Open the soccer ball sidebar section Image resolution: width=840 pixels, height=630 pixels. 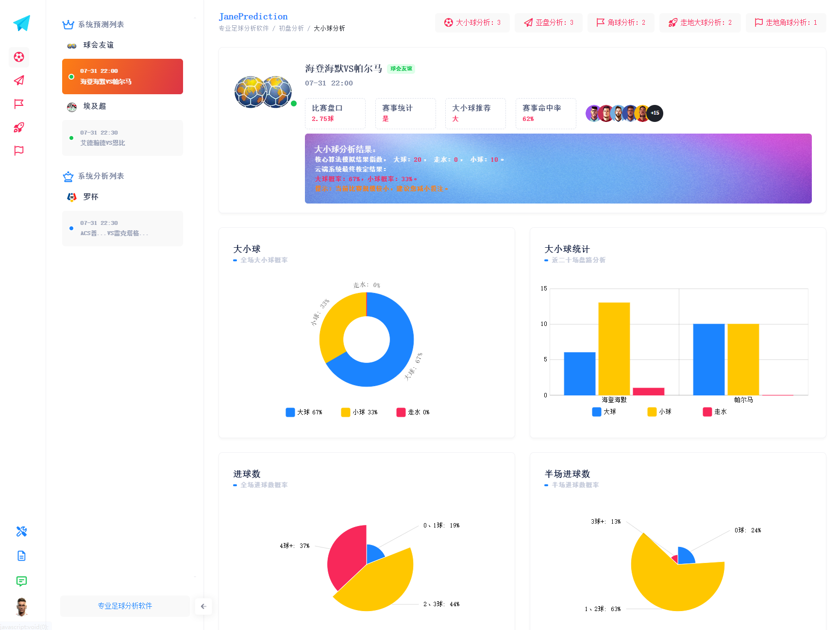click(x=19, y=57)
